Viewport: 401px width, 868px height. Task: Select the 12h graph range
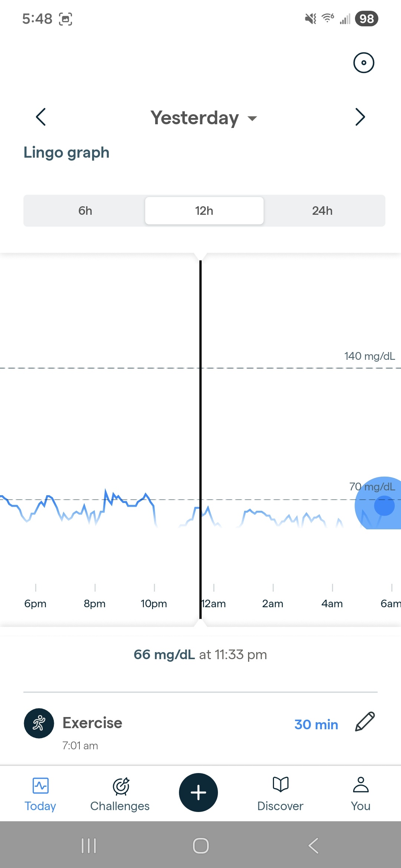point(204,211)
